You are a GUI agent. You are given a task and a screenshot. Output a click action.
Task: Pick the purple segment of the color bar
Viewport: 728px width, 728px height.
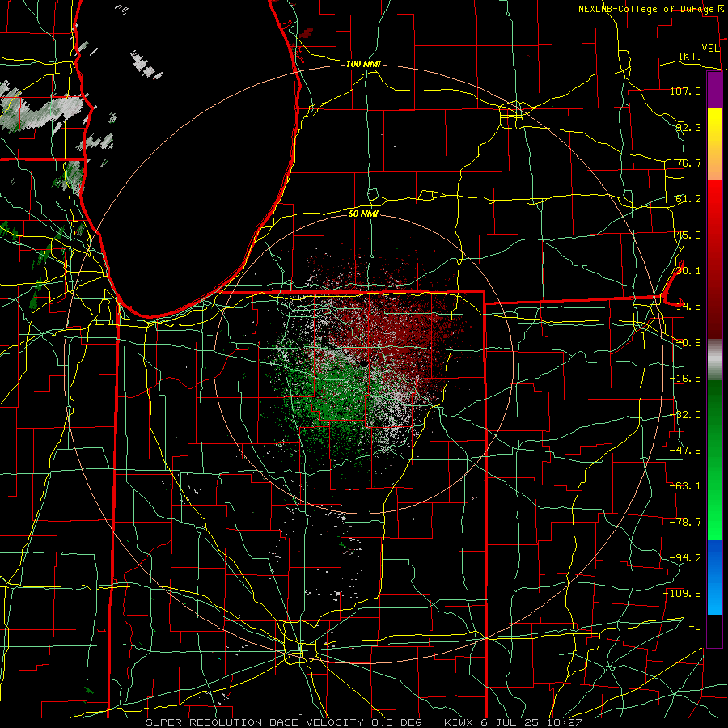[x=714, y=91]
